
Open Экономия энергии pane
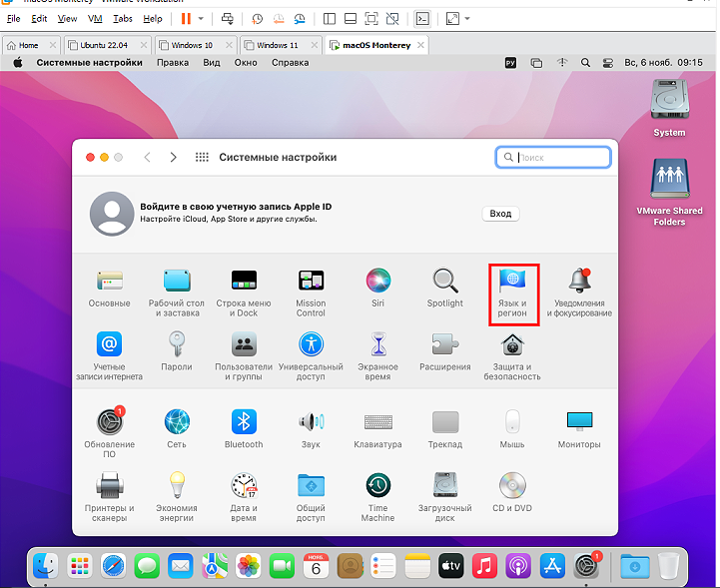tap(177, 497)
